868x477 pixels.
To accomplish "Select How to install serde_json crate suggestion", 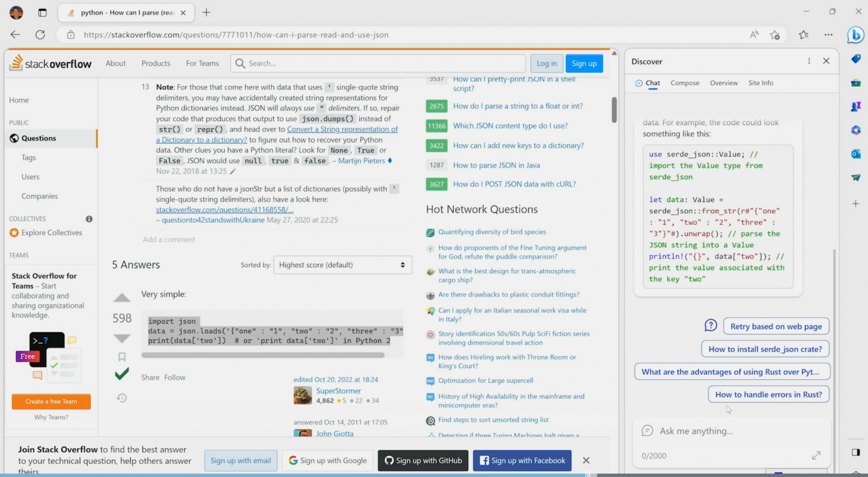I will (765, 349).
